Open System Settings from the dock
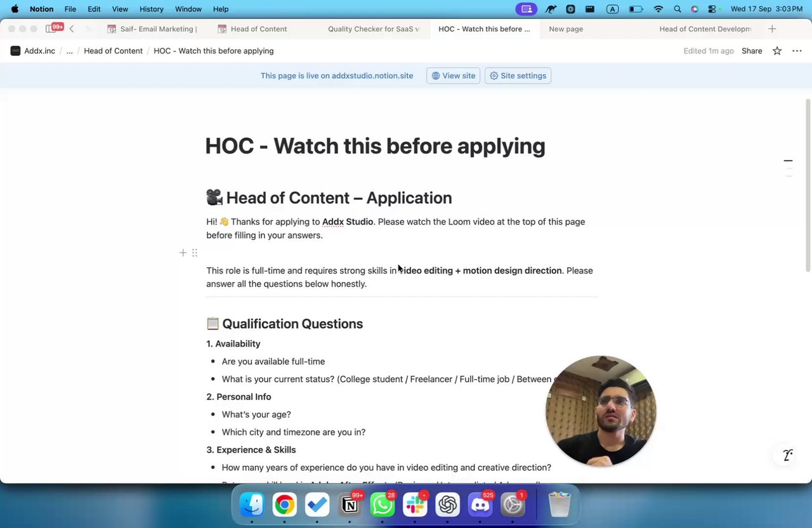The height and width of the screenshot is (528, 812). [513, 505]
